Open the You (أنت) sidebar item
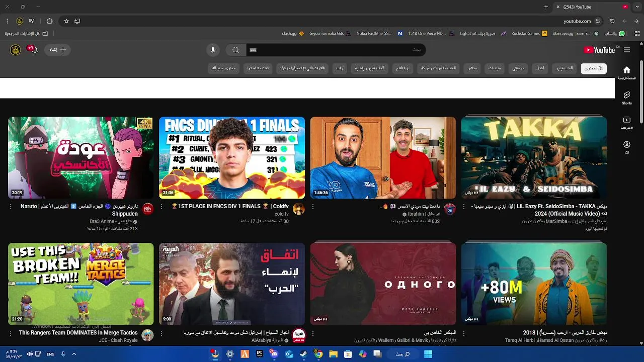644x362 pixels. (x=626, y=147)
